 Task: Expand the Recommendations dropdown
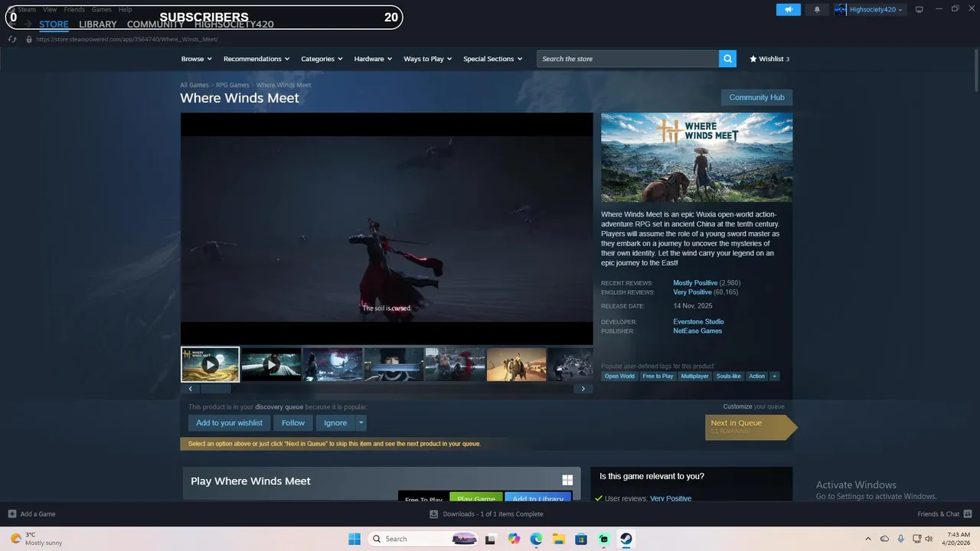(x=256, y=58)
